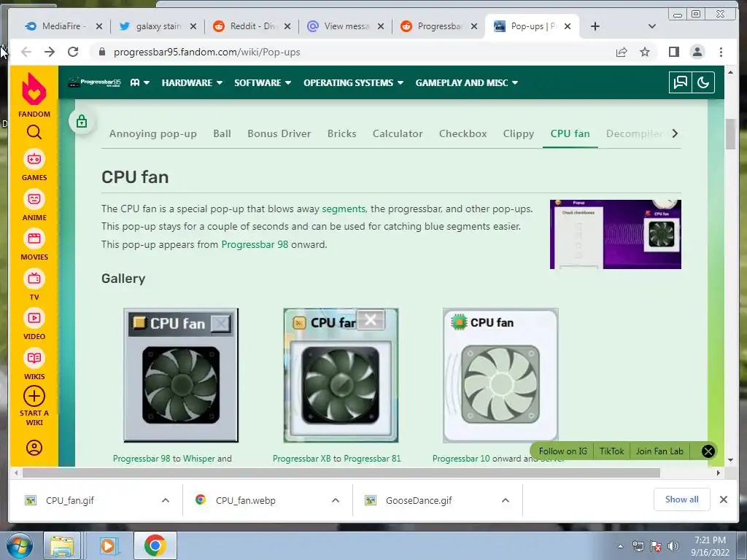Click the TikTok button
The width and height of the screenshot is (747, 560).
click(611, 451)
